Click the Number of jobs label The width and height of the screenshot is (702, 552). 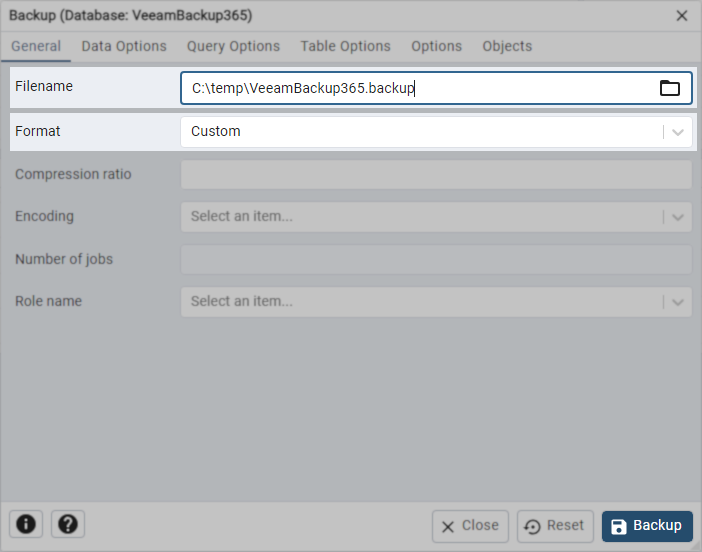pos(64,259)
